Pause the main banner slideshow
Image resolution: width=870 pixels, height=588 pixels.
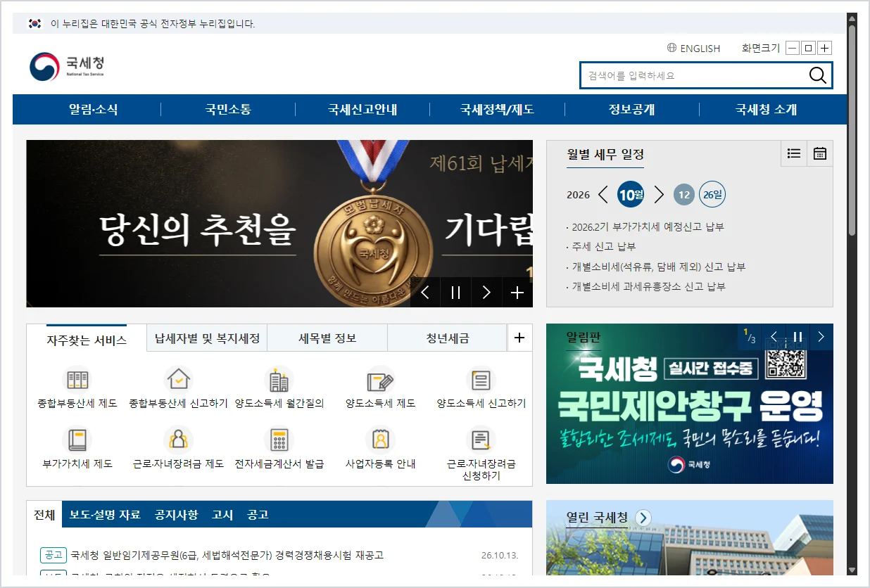(455, 293)
